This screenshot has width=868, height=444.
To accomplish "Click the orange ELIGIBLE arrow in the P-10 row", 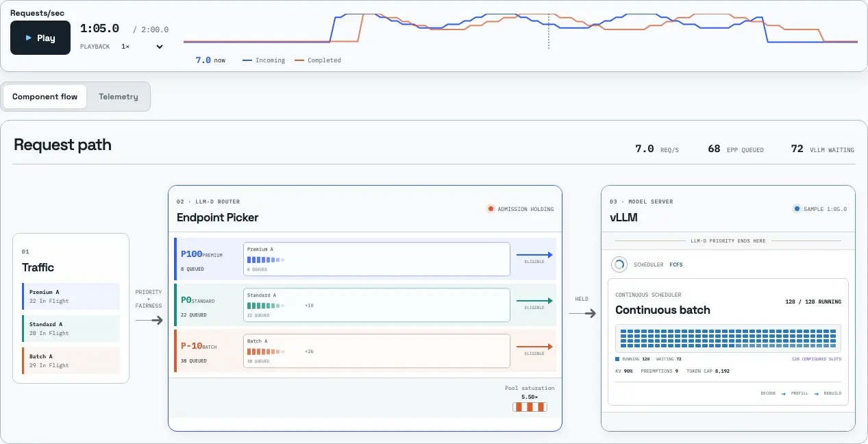I will coord(534,347).
